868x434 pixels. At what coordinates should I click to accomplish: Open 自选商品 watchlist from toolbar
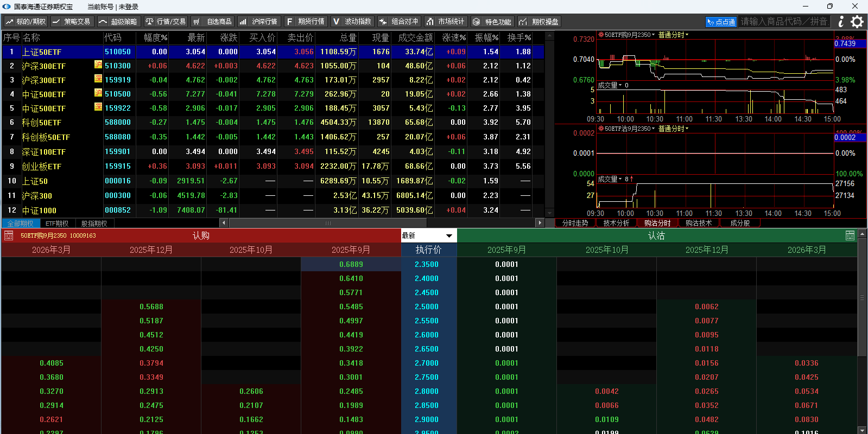click(213, 22)
